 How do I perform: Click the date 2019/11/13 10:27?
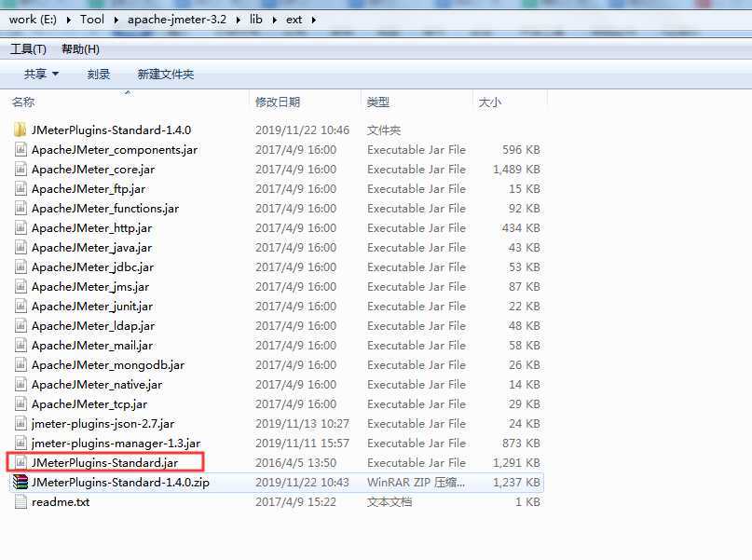[302, 424]
